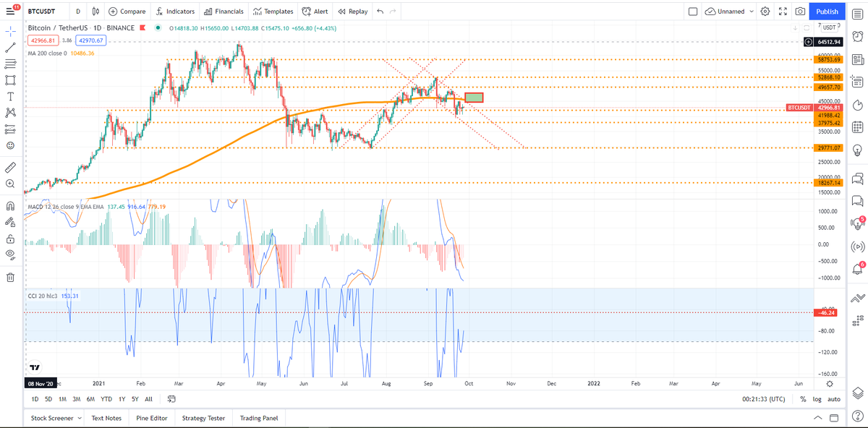Set the time range to YTD
Screen dimensions: 868x428
(x=106, y=398)
